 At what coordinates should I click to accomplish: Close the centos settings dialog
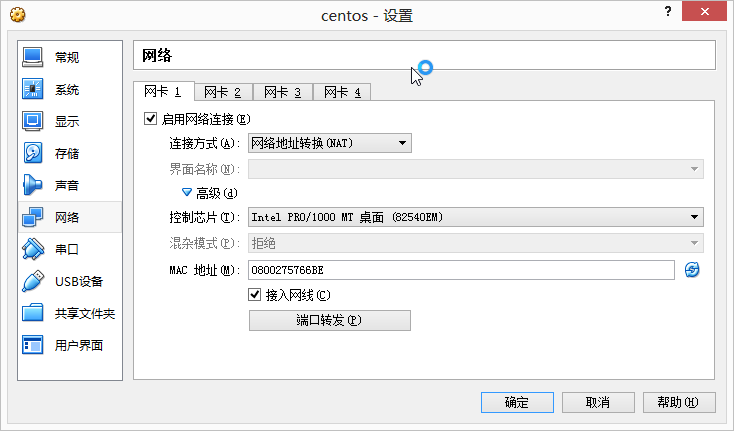click(704, 11)
